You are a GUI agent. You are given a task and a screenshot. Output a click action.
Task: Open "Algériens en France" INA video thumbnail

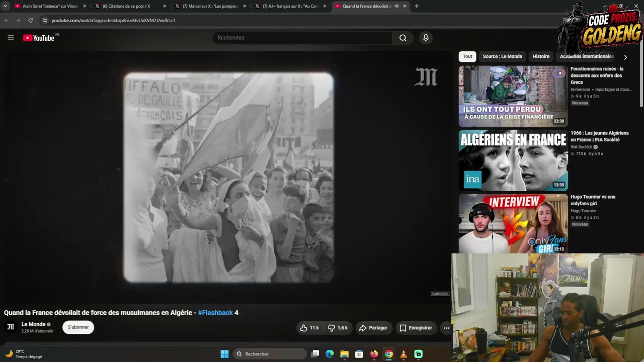click(x=513, y=160)
